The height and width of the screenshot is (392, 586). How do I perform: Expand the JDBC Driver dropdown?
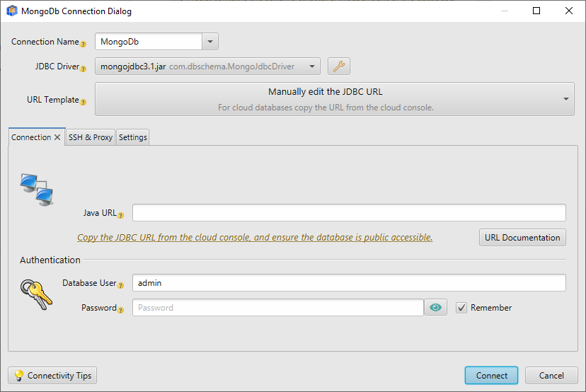[x=311, y=67]
